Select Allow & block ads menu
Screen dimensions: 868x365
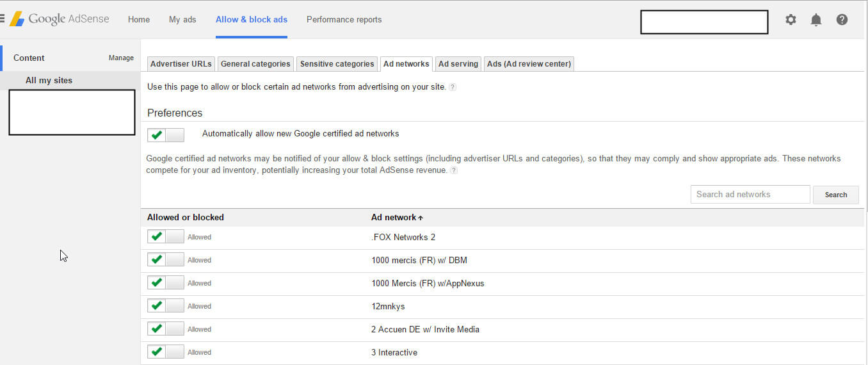point(252,20)
